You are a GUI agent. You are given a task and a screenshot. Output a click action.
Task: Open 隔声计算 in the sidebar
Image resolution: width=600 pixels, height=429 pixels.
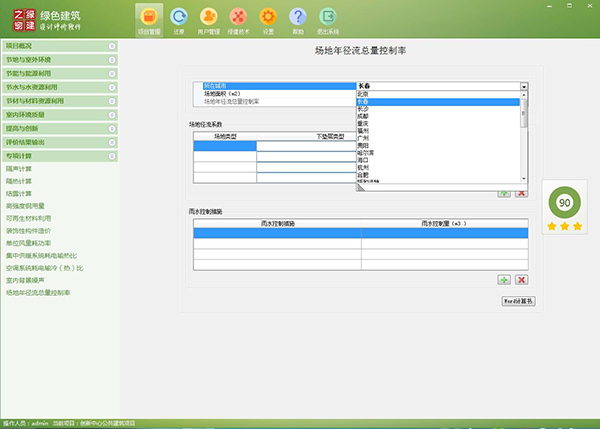tap(20, 170)
